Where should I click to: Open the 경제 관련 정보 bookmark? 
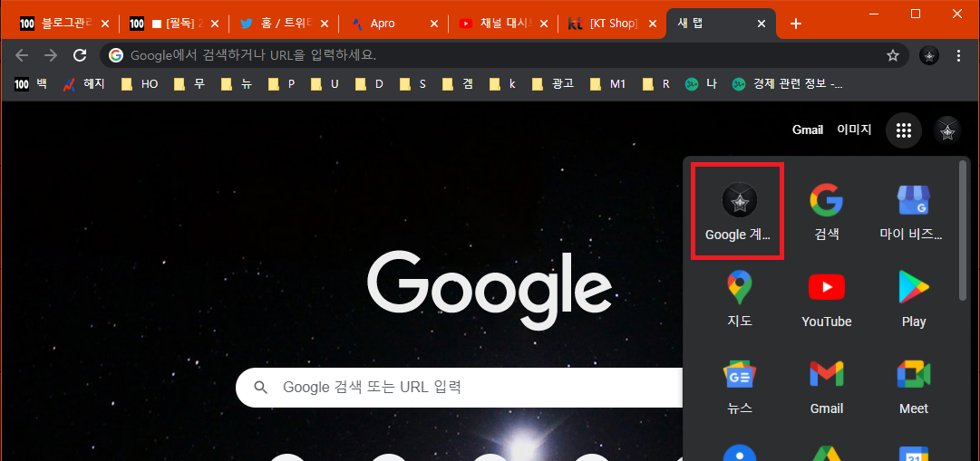tap(788, 83)
